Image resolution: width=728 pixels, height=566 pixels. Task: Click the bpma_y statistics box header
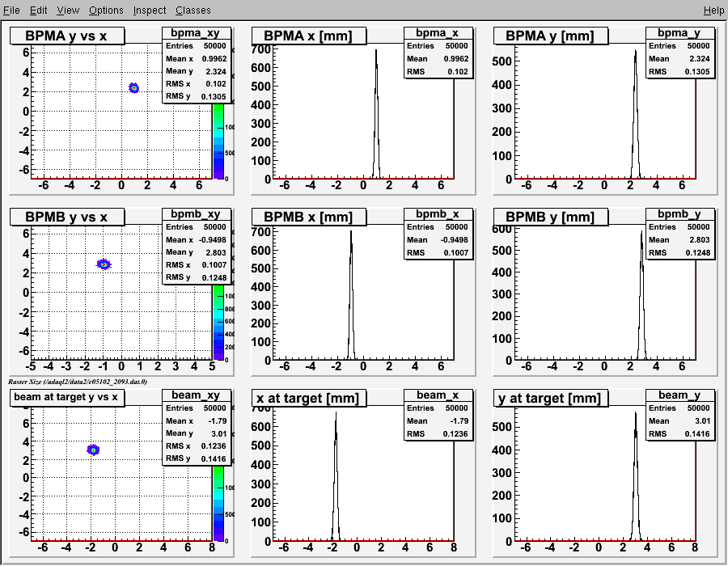[680, 33]
